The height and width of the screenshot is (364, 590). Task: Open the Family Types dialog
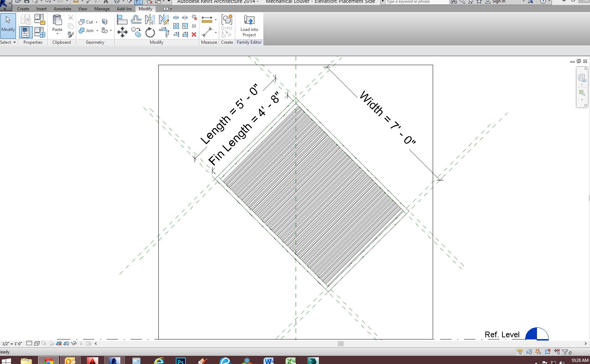[39, 33]
